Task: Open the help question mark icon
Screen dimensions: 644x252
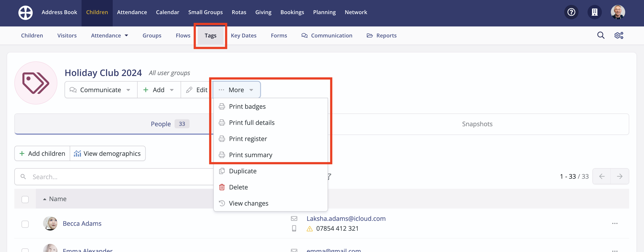Action: click(x=571, y=12)
